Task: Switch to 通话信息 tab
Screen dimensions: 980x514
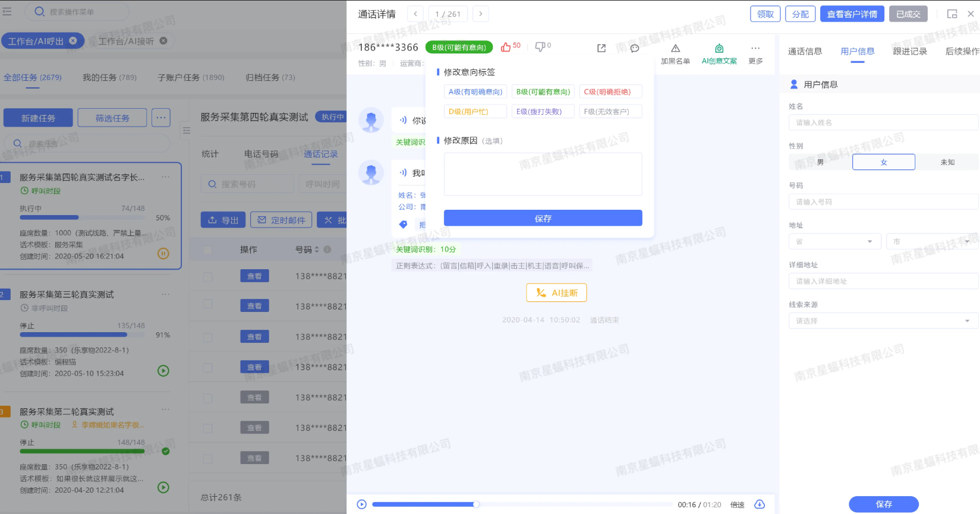Action: [x=805, y=52]
